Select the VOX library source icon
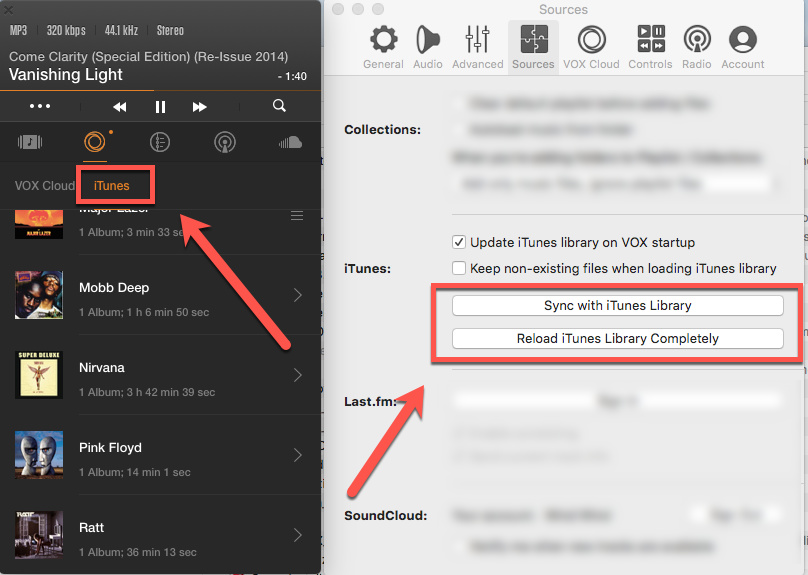Image resolution: width=808 pixels, height=575 pixels. (x=95, y=142)
